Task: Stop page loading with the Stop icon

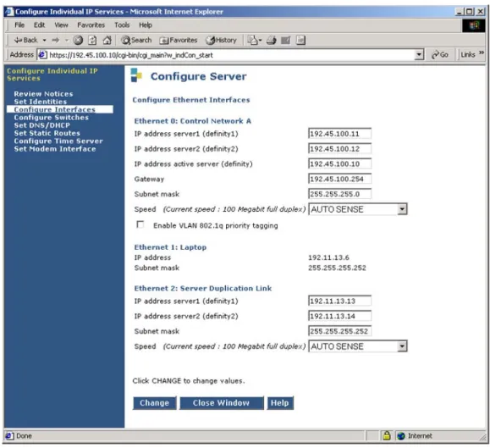Action: [x=78, y=40]
